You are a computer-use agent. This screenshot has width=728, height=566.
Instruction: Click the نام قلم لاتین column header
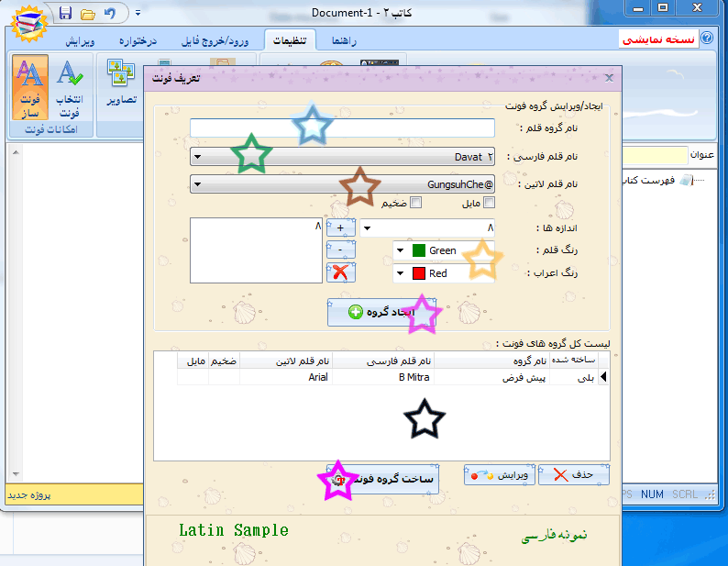pyautogui.click(x=286, y=361)
